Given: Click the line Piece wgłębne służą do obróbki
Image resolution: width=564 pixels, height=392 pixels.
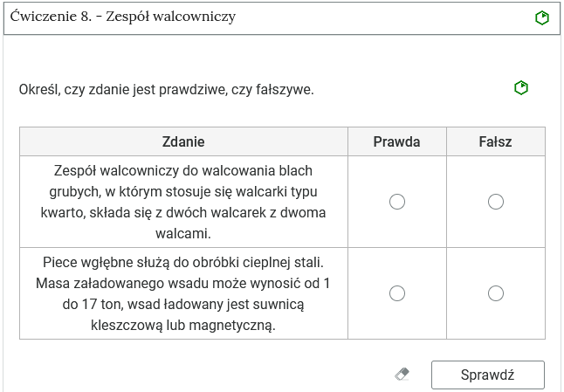Looking at the screenshot, I should click(x=183, y=262).
